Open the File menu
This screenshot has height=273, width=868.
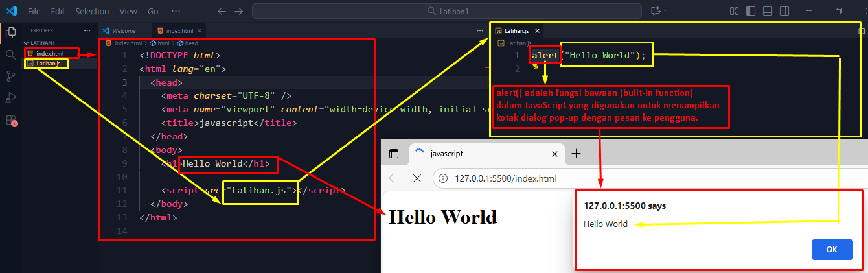[34, 12]
